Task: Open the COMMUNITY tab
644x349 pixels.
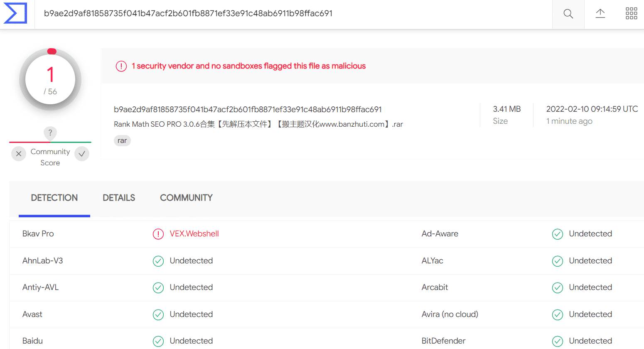Action: click(x=186, y=198)
